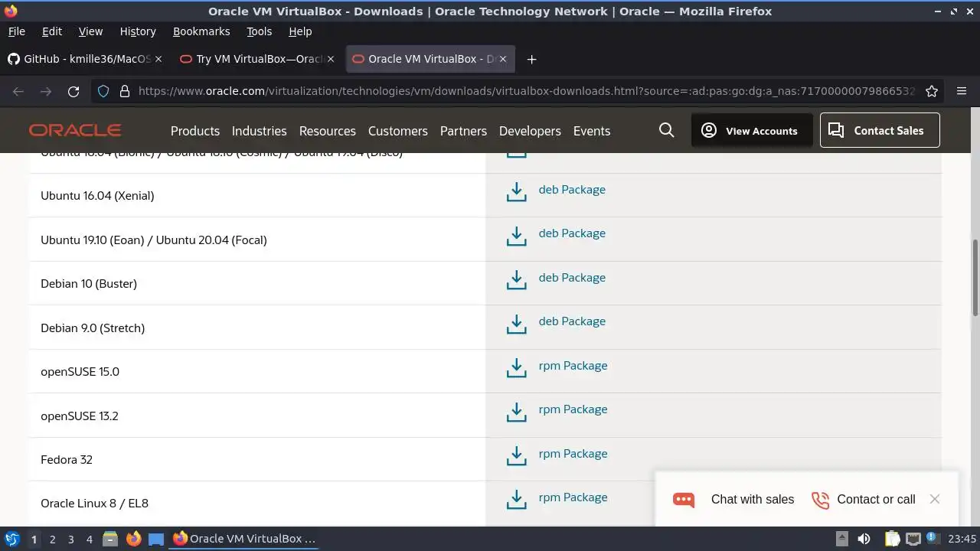Dismiss the chat with sales popup

pyautogui.click(x=935, y=499)
